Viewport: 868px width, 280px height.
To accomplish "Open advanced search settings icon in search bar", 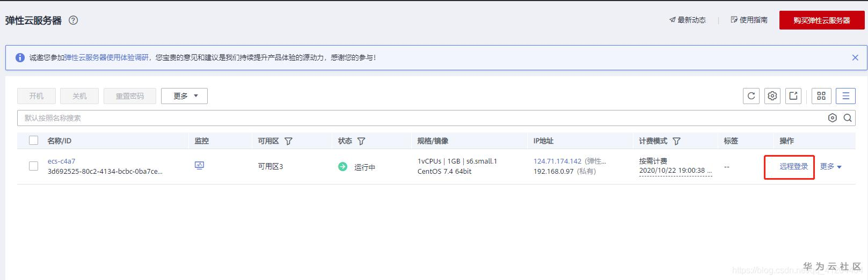I will pyautogui.click(x=833, y=118).
